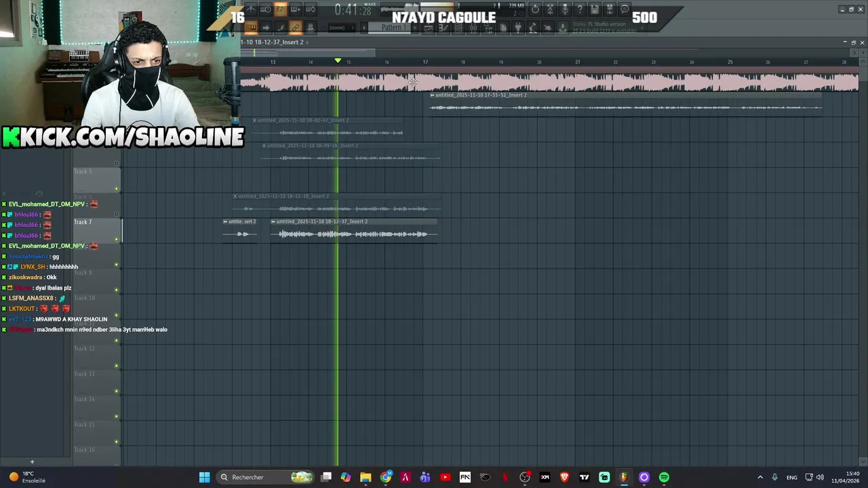Open menu of clip untitled_2025-11-10 17-55-52_Insert 2

433,95
